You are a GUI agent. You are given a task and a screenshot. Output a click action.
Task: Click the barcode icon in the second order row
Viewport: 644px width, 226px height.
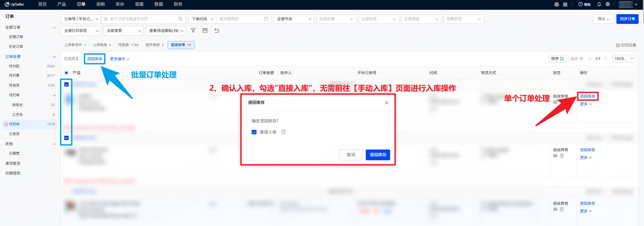(555, 156)
